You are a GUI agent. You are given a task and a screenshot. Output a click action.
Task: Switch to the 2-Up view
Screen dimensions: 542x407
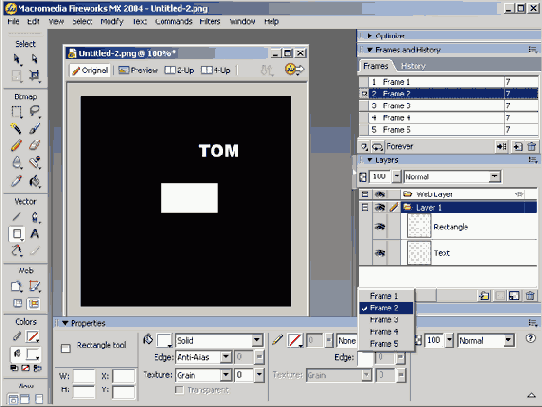tap(179, 70)
